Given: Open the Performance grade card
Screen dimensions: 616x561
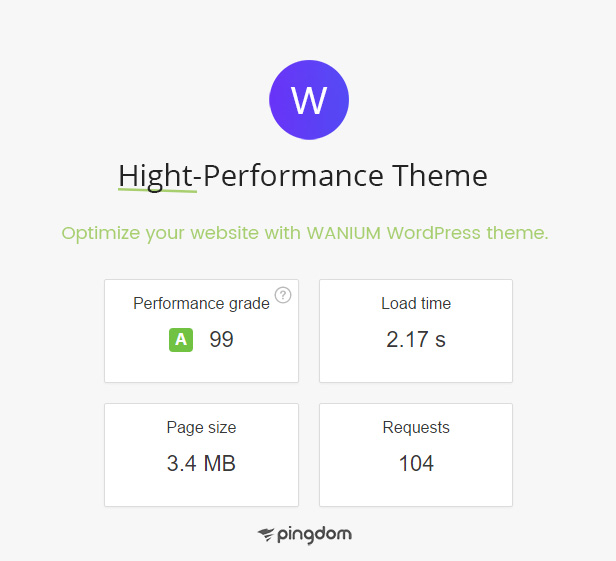Looking at the screenshot, I should pos(201,331).
